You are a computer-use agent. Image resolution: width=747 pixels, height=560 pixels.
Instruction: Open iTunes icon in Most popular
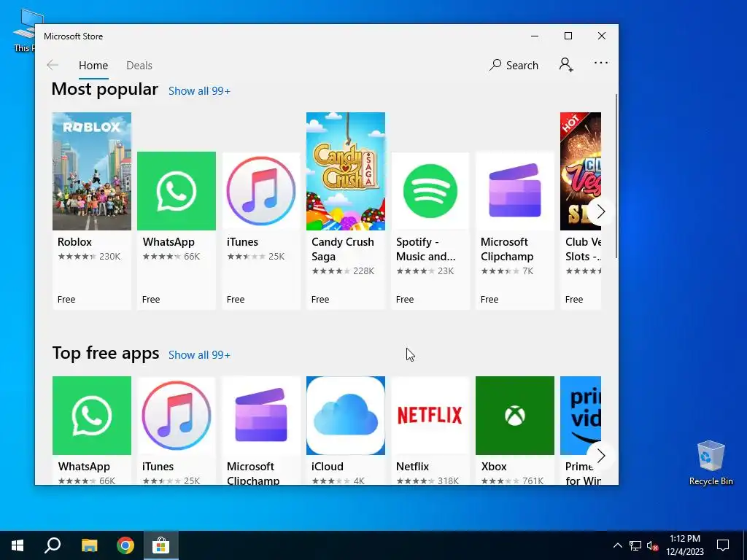[x=261, y=191]
